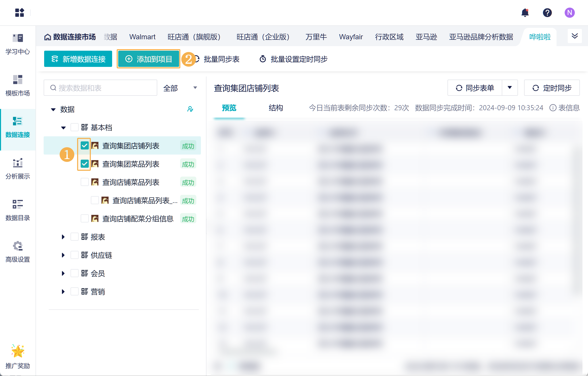Screen dimensions: 588x376
Task: Open the help question mark icon
Action: [547, 12]
